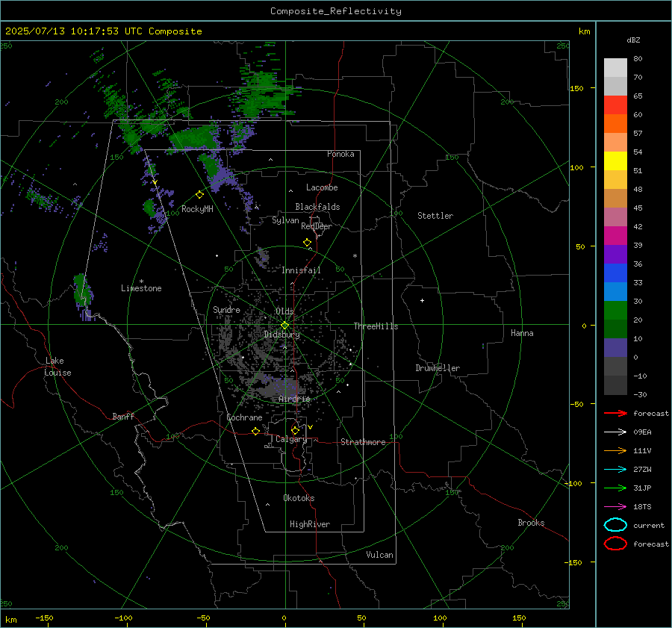Click the Didsbury label

[x=281, y=335]
